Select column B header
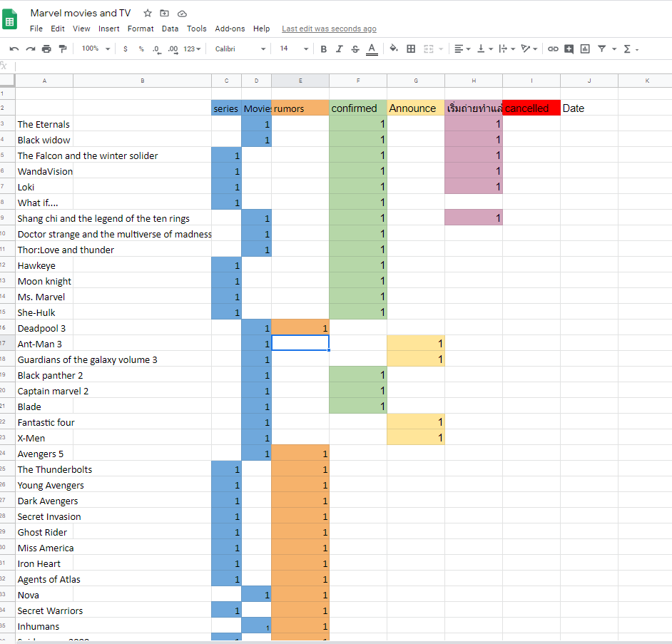The width and height of the screenshot is (672, 644). click(x=142, y=81)
